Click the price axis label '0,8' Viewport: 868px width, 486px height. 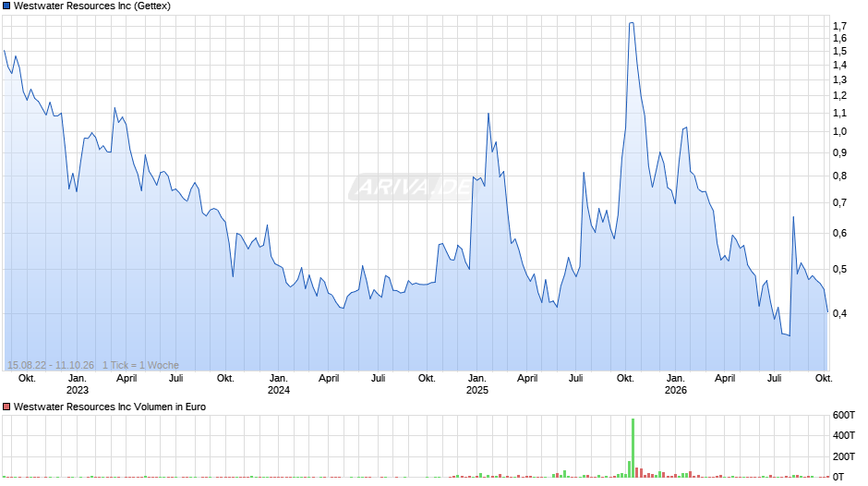pos(839,176)
